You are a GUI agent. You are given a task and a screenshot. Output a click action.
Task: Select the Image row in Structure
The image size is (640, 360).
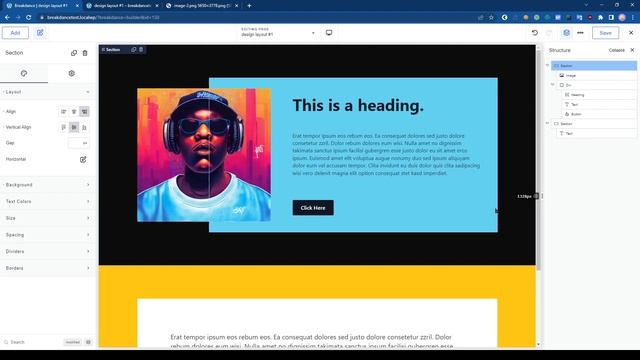point(597,76)
